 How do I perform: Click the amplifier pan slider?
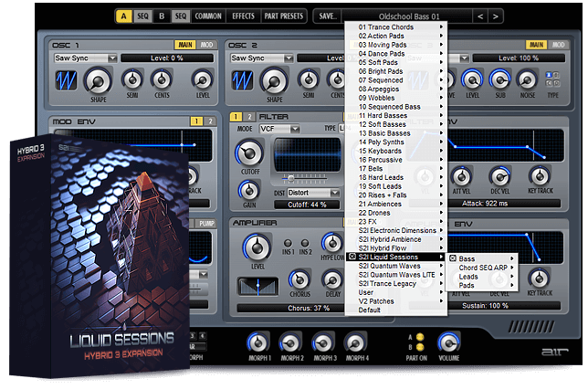[258, 286]
